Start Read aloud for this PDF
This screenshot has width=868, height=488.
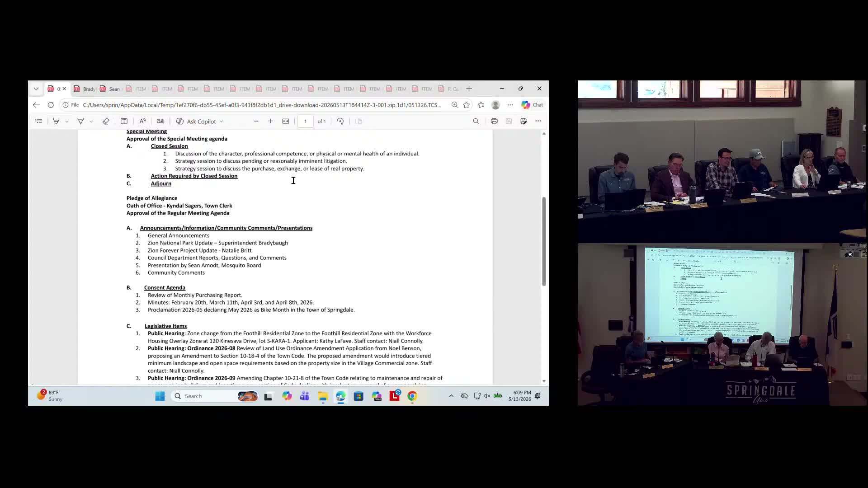(x=142, y=121)
